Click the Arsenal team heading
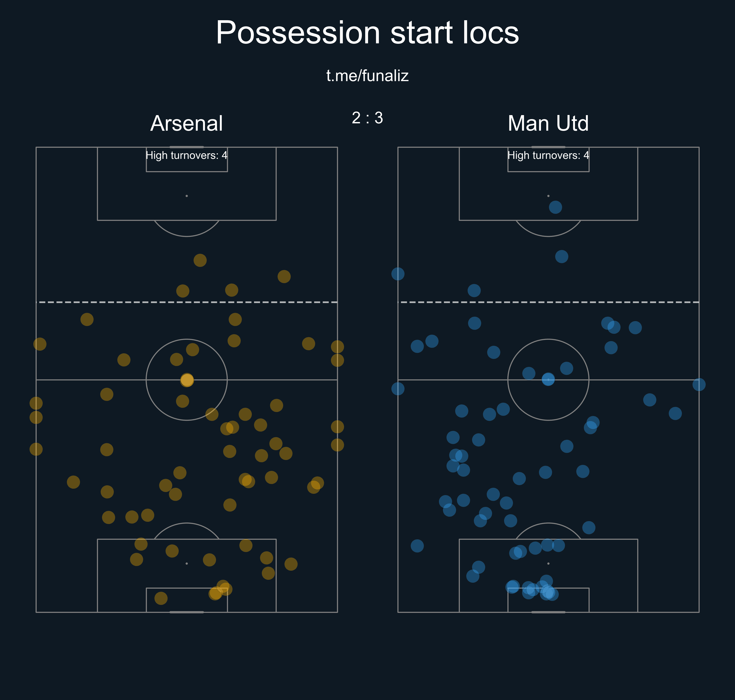This screenshot has height=700, width=735. click(x=186, y=123)
